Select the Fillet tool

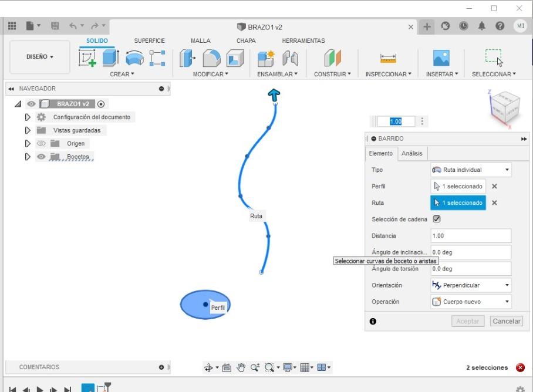click(x=211, y=58)
